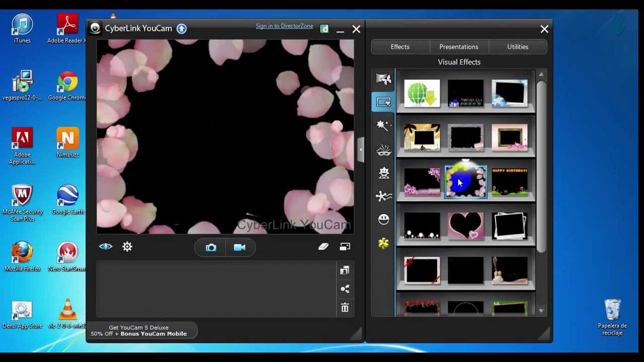Click the library icon above the share button
This screenshot has width=644, height=362.
pos(345,271)
